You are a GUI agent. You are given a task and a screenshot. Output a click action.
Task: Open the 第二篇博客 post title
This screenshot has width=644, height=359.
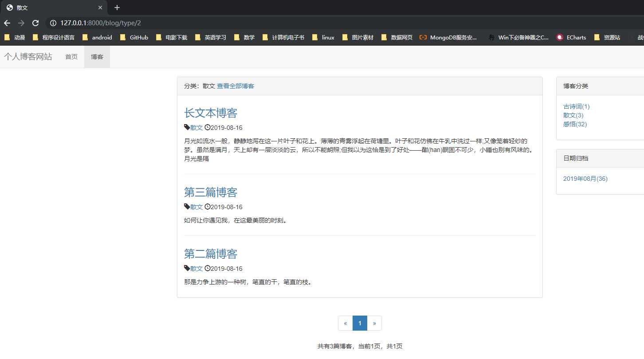(211, 254)
